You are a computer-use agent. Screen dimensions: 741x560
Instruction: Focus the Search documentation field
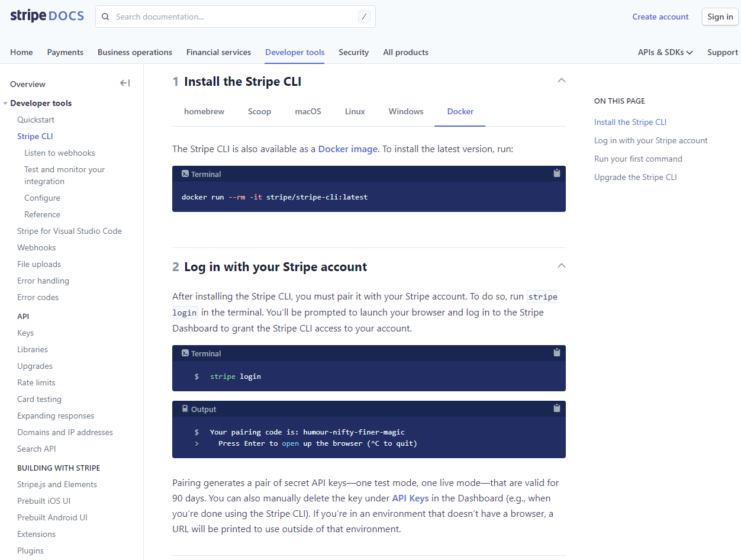236,17
